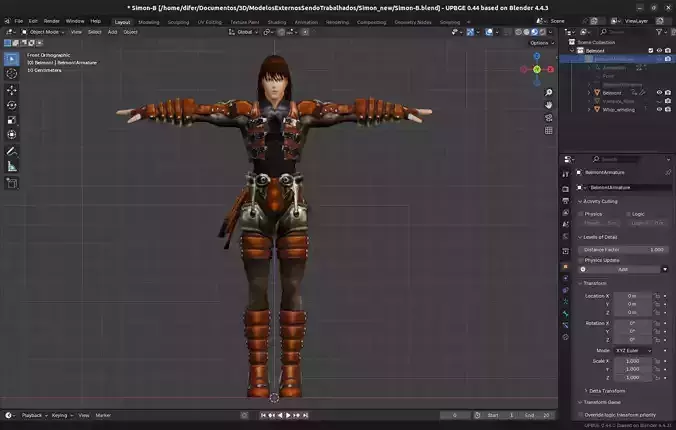Toggle viewport visibility of Whip_winding

click(659, 110)
